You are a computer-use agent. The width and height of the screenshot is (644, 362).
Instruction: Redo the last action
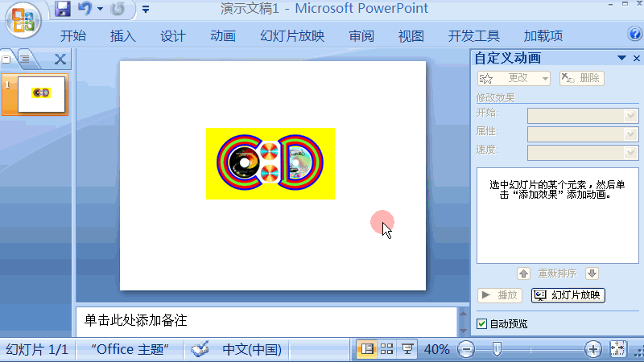[118, 9]
